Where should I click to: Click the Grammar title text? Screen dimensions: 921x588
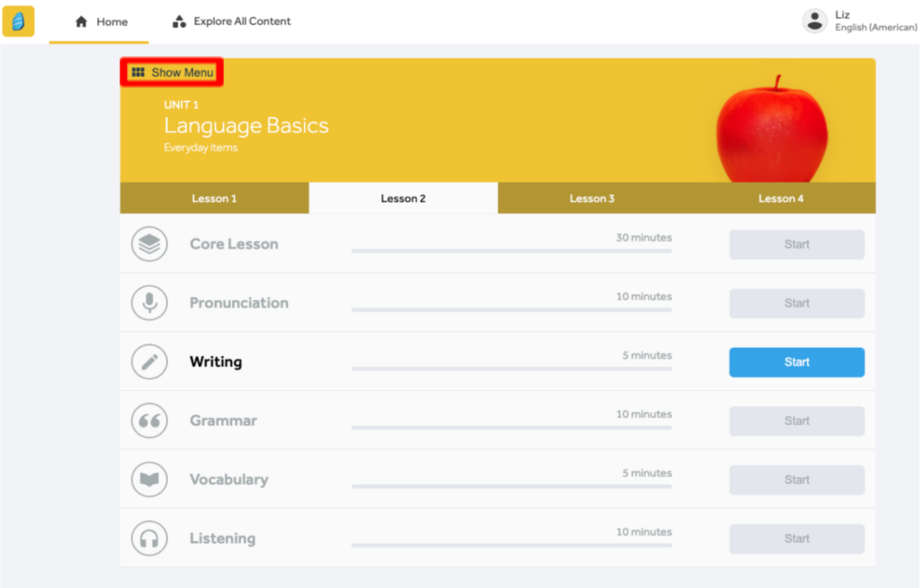click(x=223, y=420)
